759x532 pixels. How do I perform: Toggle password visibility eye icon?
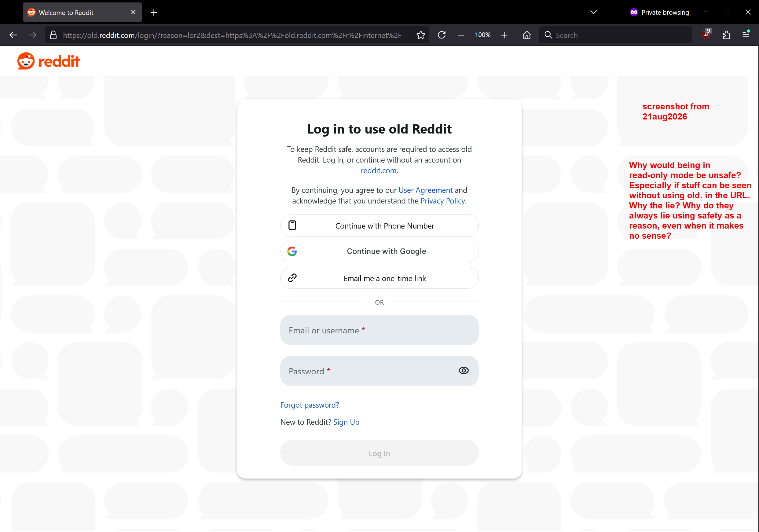464,370
